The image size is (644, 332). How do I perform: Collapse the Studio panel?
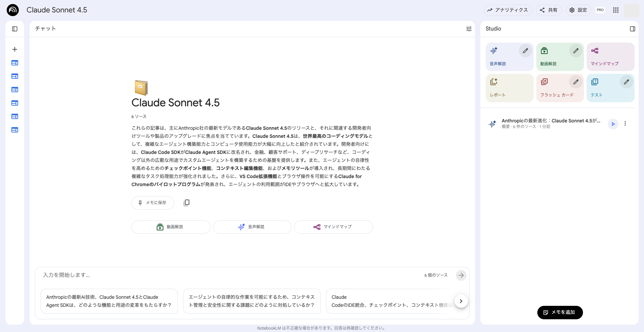(x=633, y=29)
